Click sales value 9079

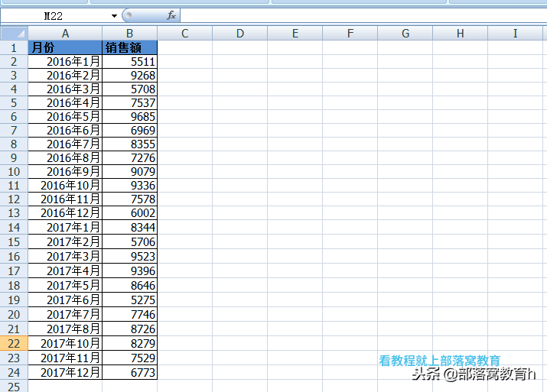click(130, 171)
